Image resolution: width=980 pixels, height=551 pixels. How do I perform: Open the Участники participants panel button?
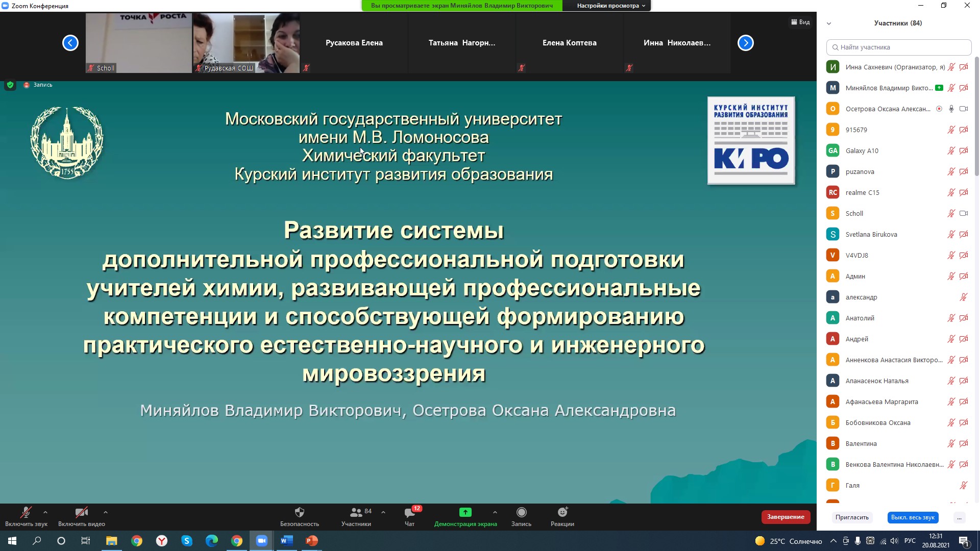tap(356, 516)
